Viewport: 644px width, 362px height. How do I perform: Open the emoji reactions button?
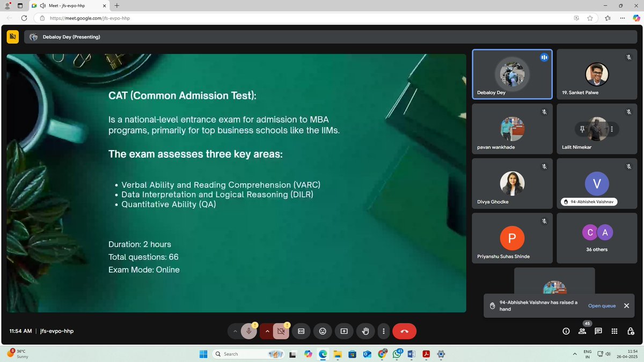323,331
